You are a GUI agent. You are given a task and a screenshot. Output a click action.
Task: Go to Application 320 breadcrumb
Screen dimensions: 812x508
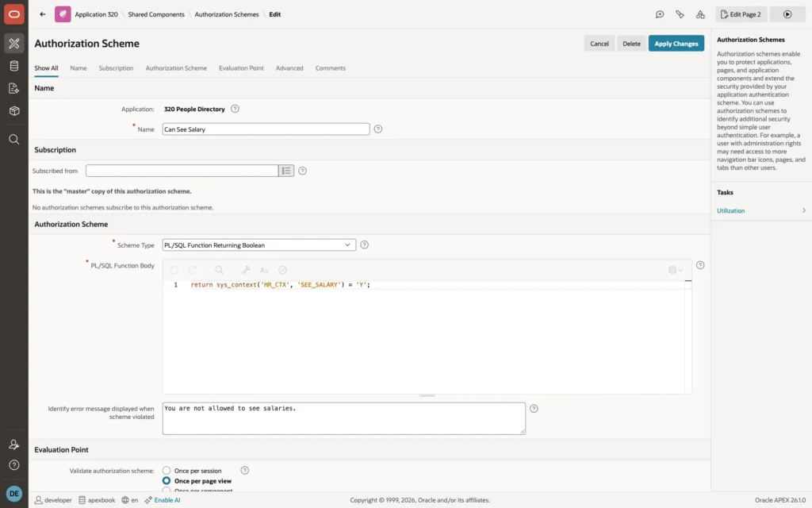pyautogui.click(x=96, y=14)
